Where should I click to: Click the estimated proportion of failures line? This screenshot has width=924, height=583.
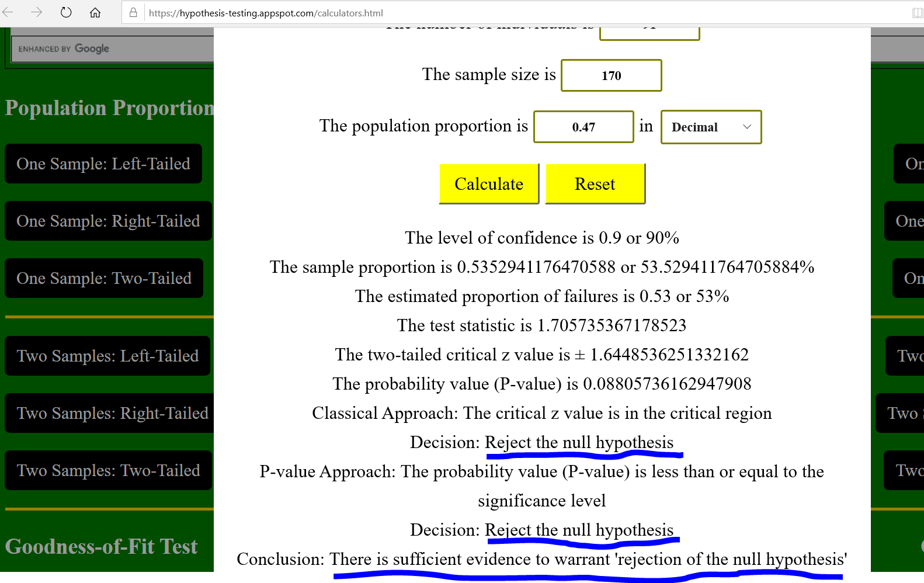coord(542,296)
